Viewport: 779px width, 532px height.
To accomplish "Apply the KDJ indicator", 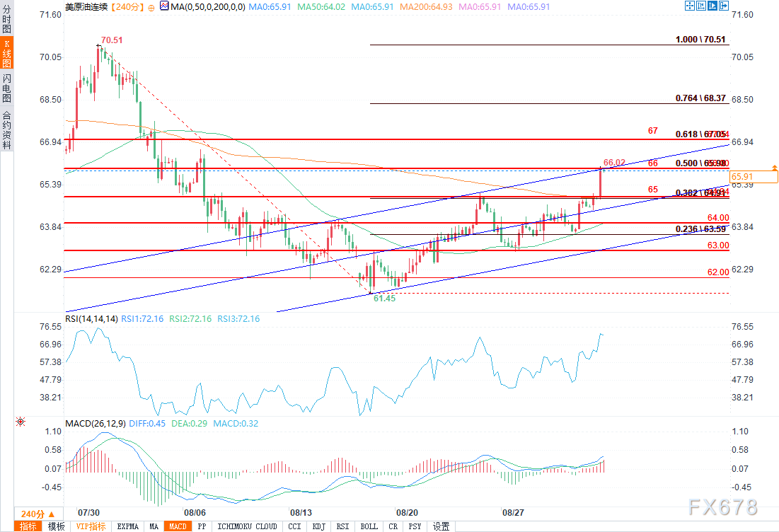I will [x=318, y=526].
